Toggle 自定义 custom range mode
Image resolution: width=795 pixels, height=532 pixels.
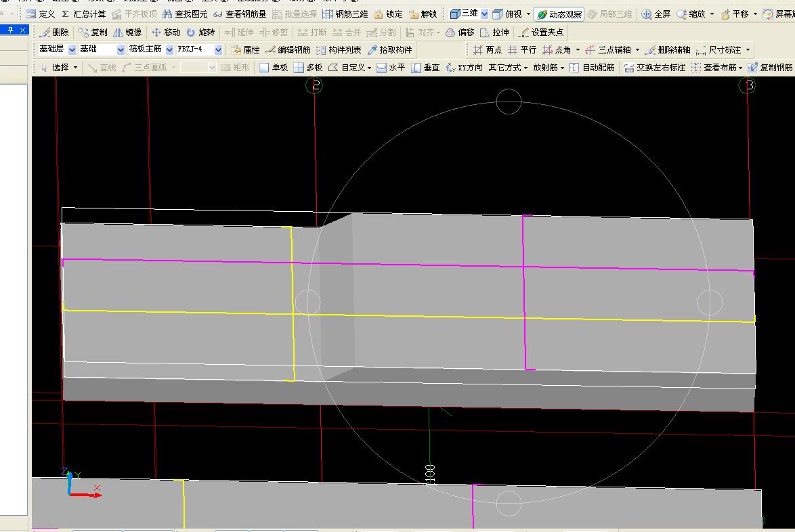[347, 68]
